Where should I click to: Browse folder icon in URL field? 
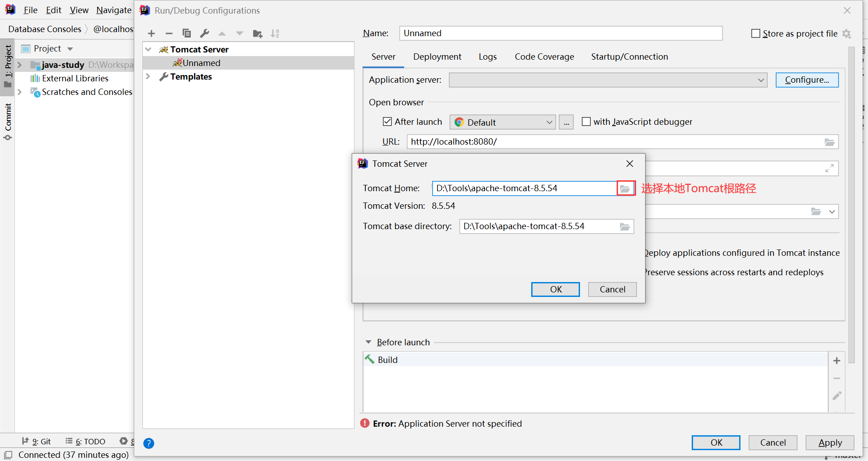(830, 142)
